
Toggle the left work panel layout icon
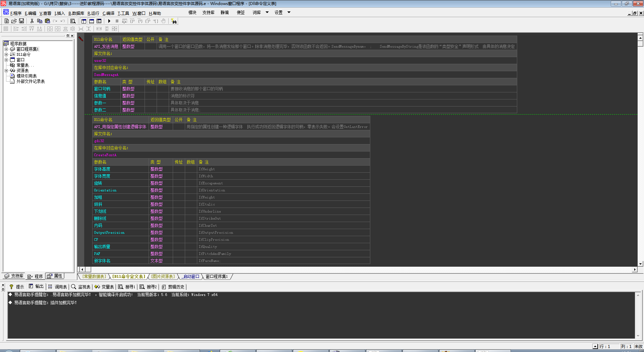click(84, 21)
